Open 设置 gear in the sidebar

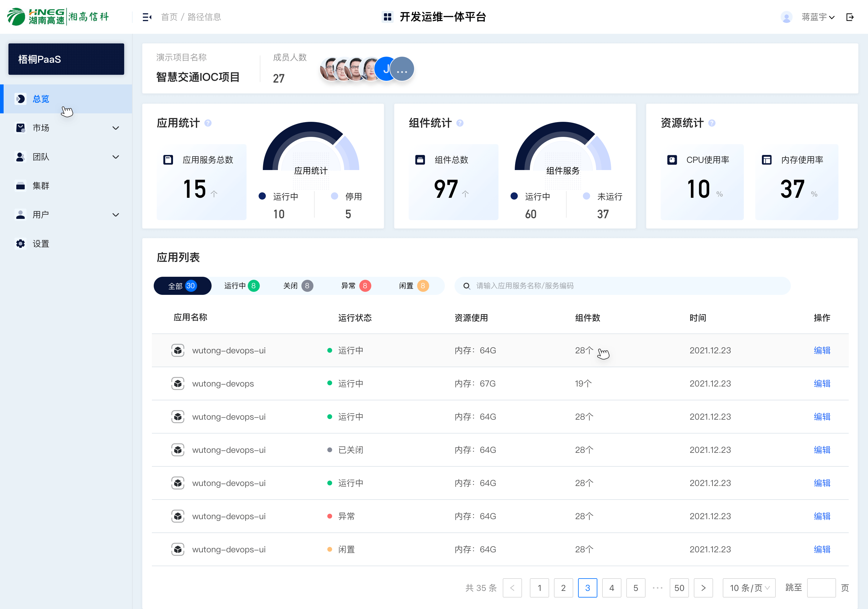pos(21,244)
